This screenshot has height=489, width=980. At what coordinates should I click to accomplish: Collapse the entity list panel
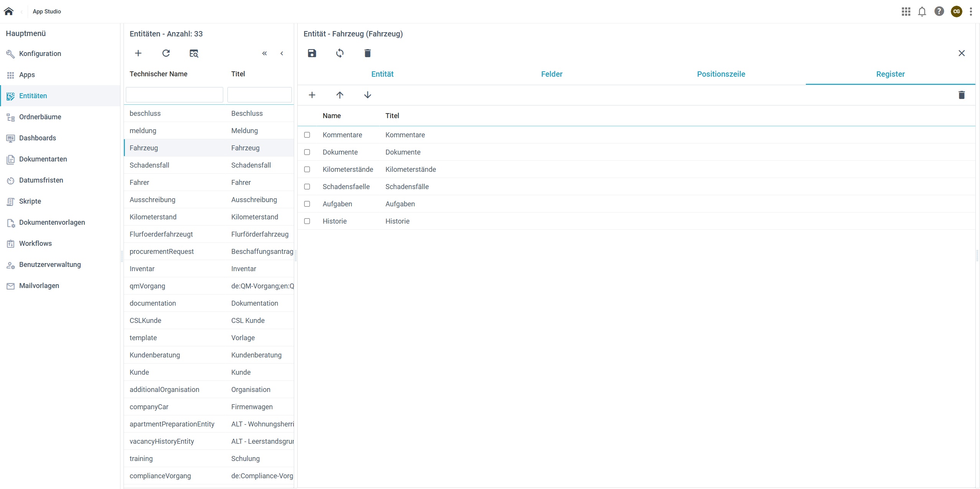264,53
